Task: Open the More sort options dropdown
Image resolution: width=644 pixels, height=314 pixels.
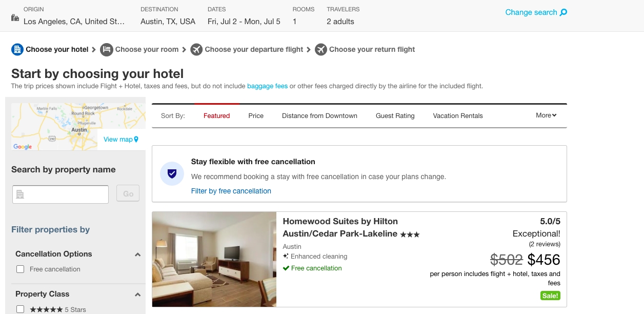Action: pyautogui.click(x=546, y=115)
